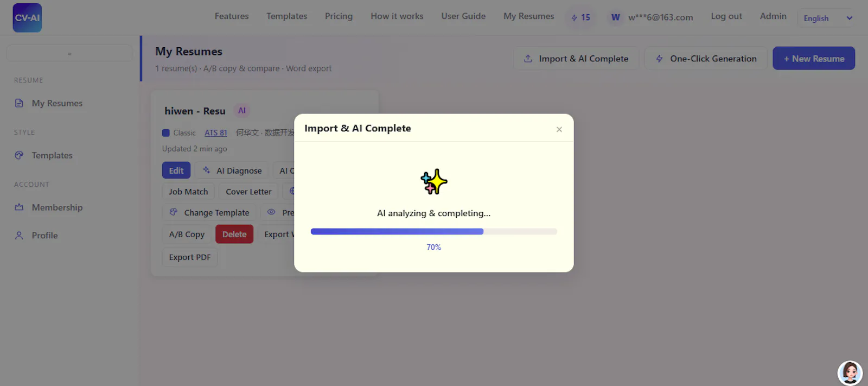Click the W user avatar
This screenshot has height=386, width=868.
pos(615,17)
